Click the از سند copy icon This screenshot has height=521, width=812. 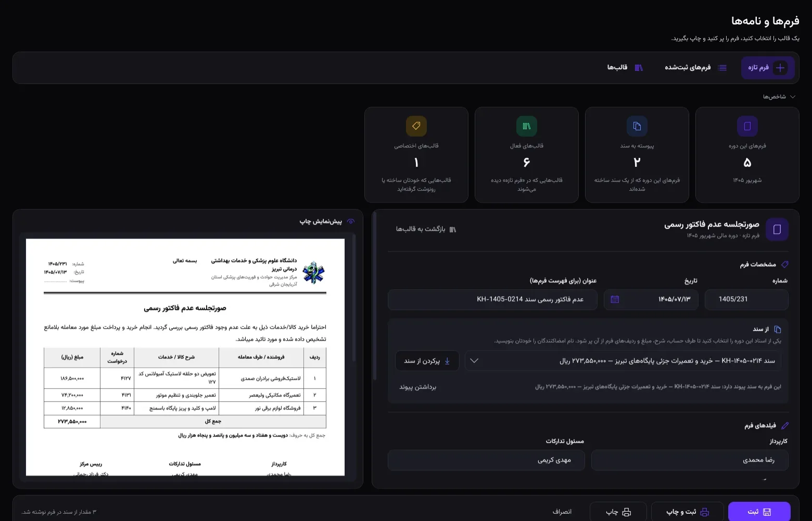[x=778, y=329]
